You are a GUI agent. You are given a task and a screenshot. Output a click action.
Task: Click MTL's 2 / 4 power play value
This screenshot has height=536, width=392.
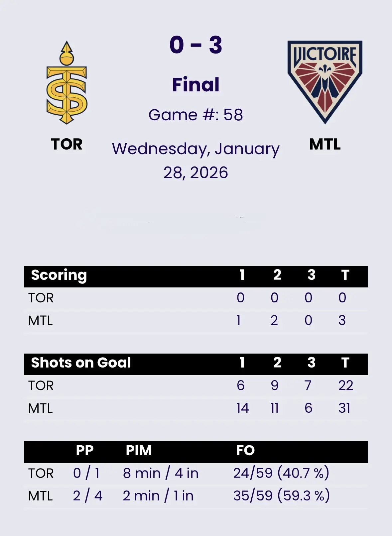87,496
